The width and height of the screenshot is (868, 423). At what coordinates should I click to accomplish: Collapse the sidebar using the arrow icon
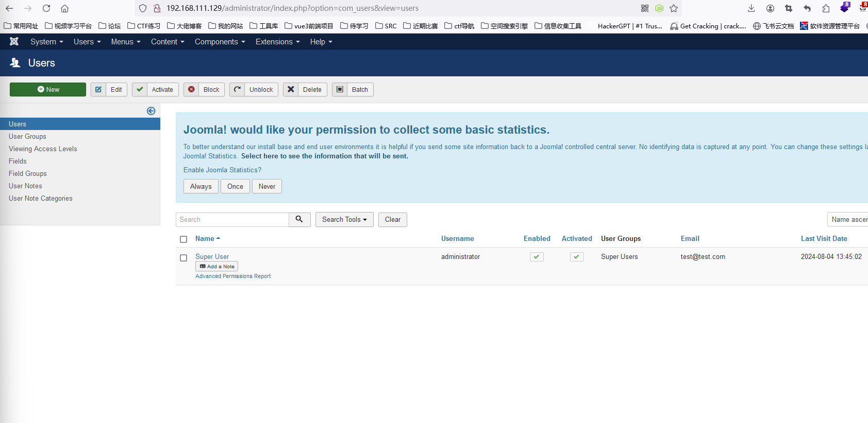pyautogui.click(x=151, y=111)
